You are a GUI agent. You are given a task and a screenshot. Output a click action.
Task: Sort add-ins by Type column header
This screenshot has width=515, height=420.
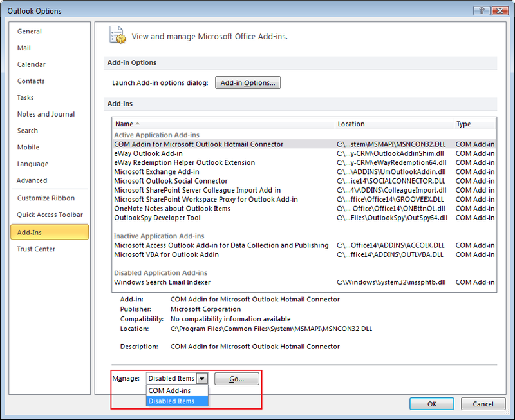(475, 124)
